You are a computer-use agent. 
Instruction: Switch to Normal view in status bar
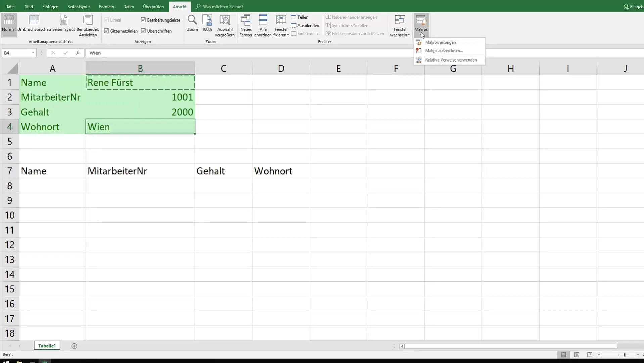pyautogui.click(x=564, y=355)
